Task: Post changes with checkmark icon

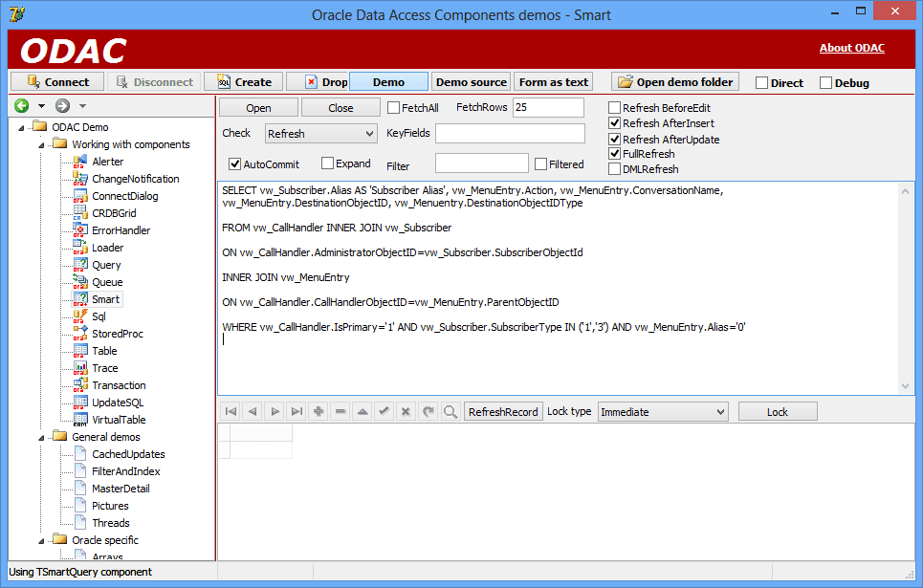Action: tap(385, 411)
